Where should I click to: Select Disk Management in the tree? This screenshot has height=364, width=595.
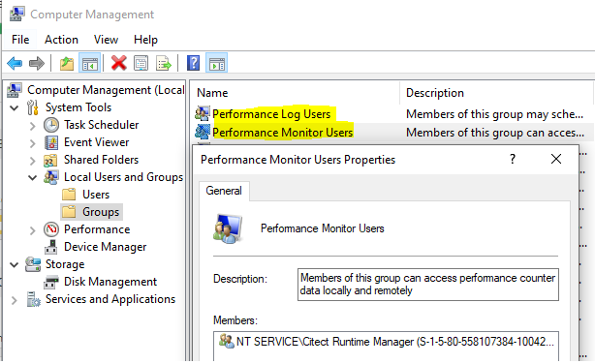click(x=110, y=282)
